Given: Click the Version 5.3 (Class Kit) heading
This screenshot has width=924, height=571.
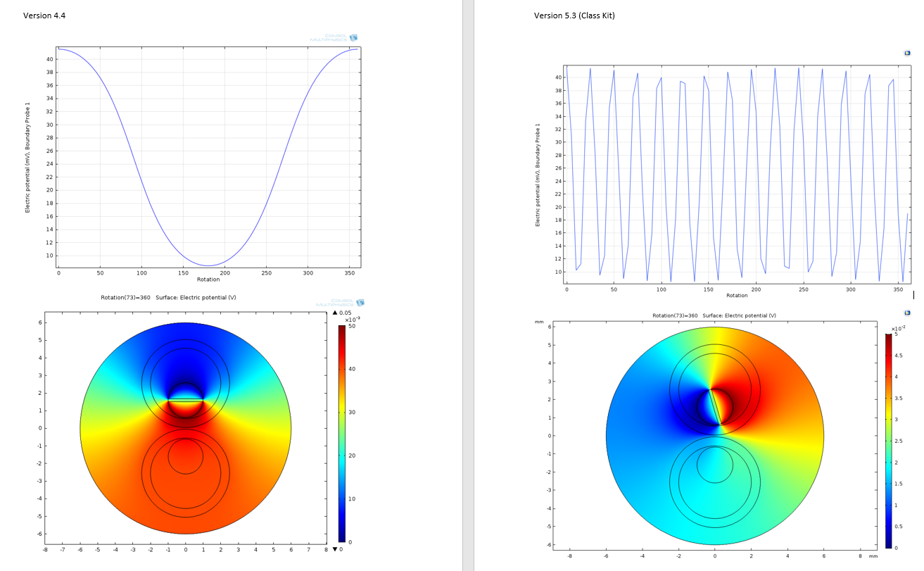Looking at the screenshot, I should point(574,15).
